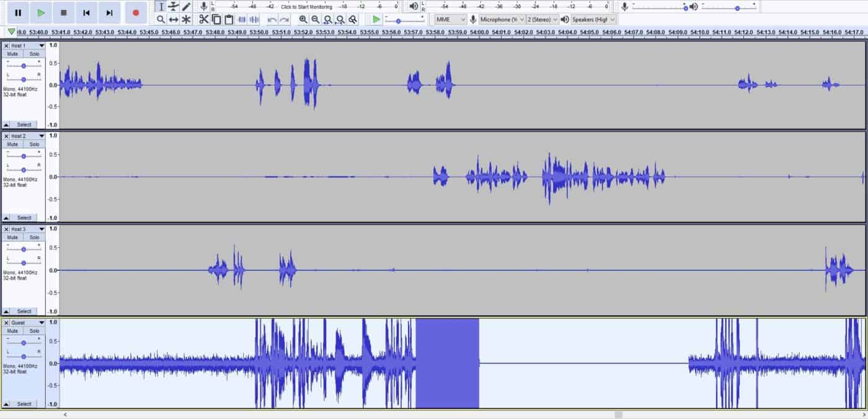This screenshot has width=868, height=419.
Task: Select the entire Guest track
Action: tap(23, 404)
